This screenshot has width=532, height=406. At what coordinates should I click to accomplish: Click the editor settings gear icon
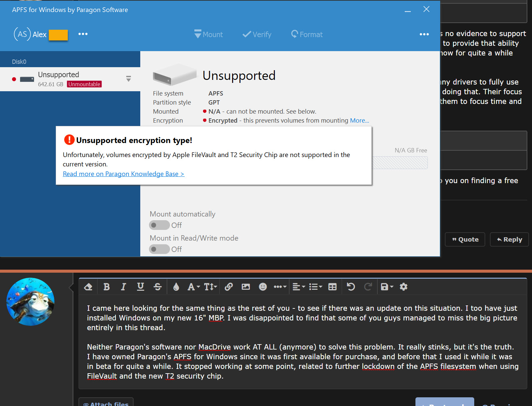pyautogui.click(x=404, y=287)
